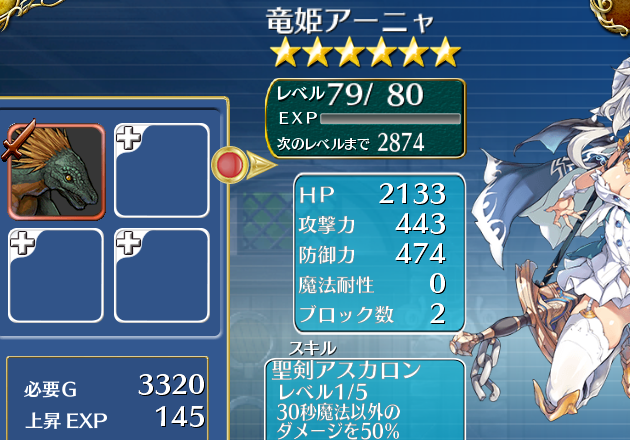Open the 聖剣アスカロン skill name
This screenshot has height=440, width=630.
[346, 370]
